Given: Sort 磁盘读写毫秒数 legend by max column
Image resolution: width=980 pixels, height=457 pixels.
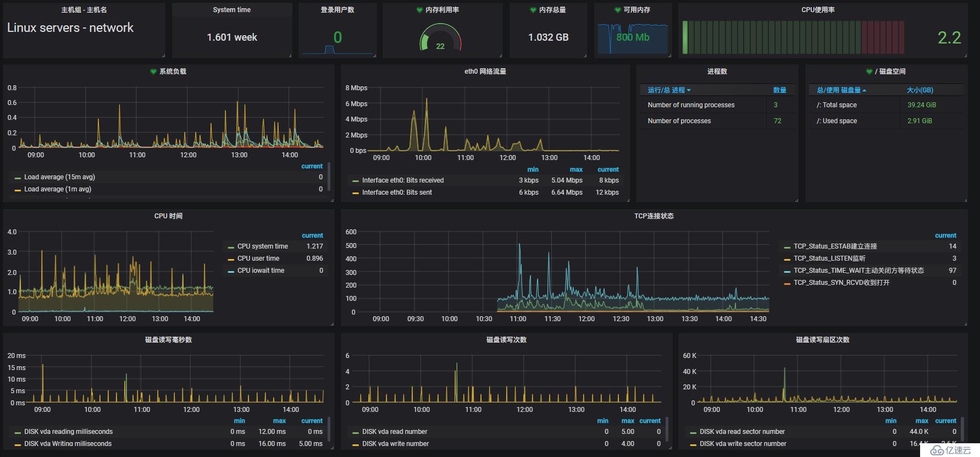Looking at the screenshot, I should pos(279,421).
